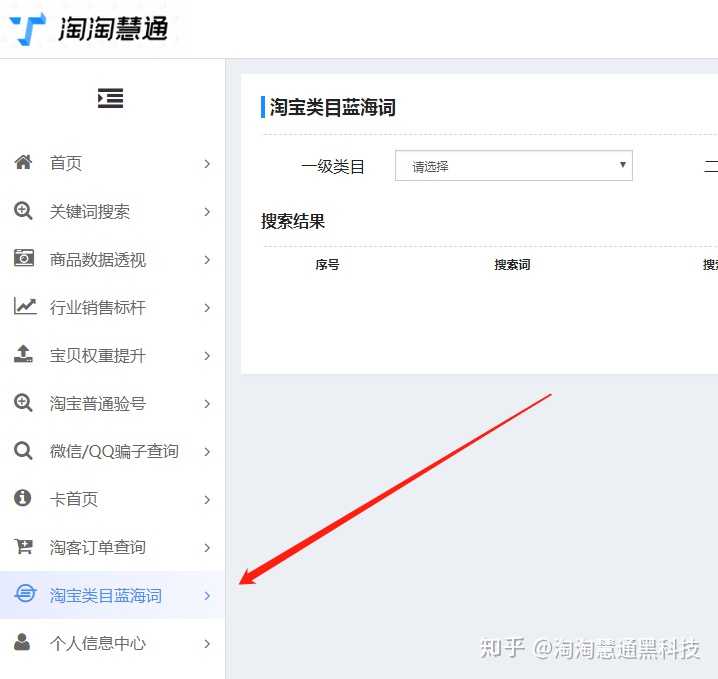Click the user icon beside 个人信息中心
718x679 pixels.
point(22,642)
